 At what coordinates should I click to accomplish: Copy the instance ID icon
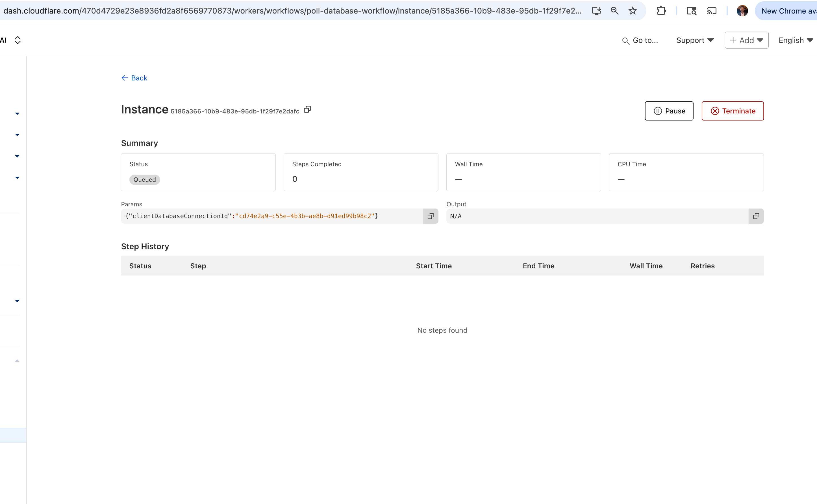click(307, 110)
